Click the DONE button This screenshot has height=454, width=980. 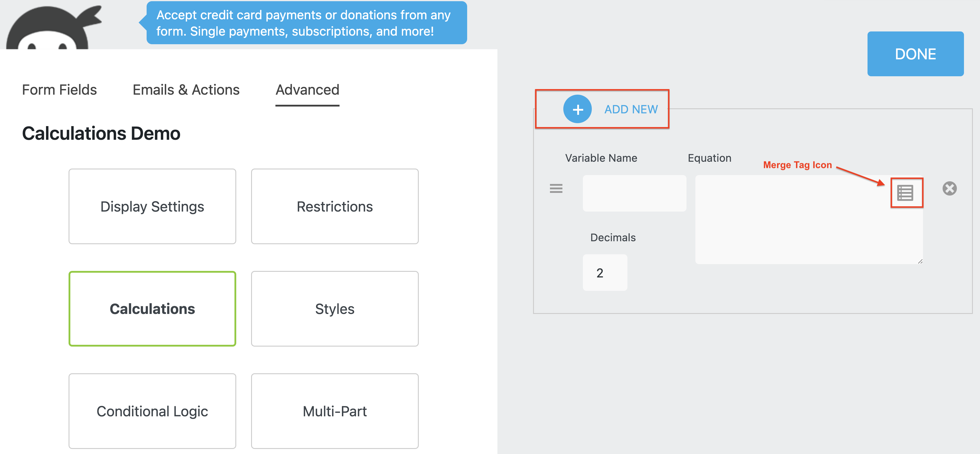(915, 54)
